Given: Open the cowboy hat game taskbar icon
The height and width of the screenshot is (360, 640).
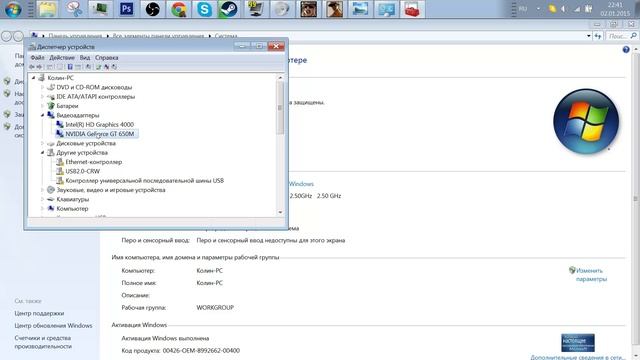Looking at the screenshot, I should [x=334, y=9].
